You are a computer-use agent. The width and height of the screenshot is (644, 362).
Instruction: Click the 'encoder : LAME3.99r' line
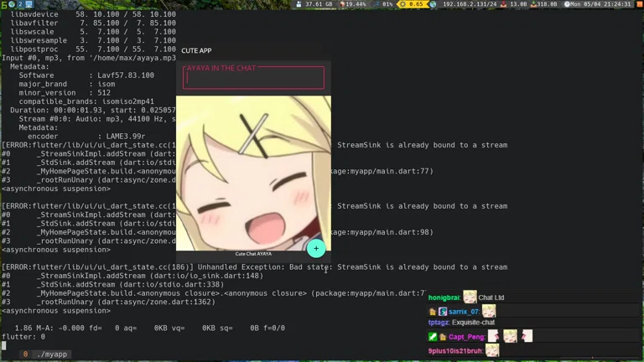[86, 137]
